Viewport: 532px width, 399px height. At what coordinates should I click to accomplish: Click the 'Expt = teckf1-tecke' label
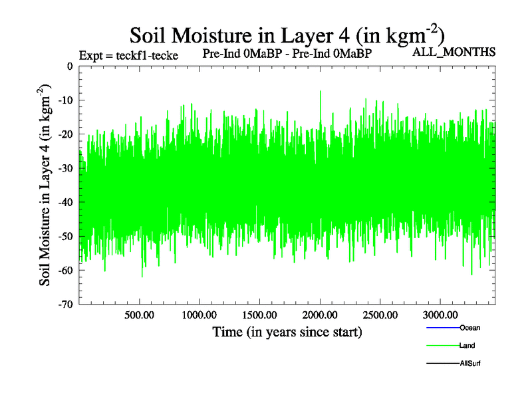(128, 55)
